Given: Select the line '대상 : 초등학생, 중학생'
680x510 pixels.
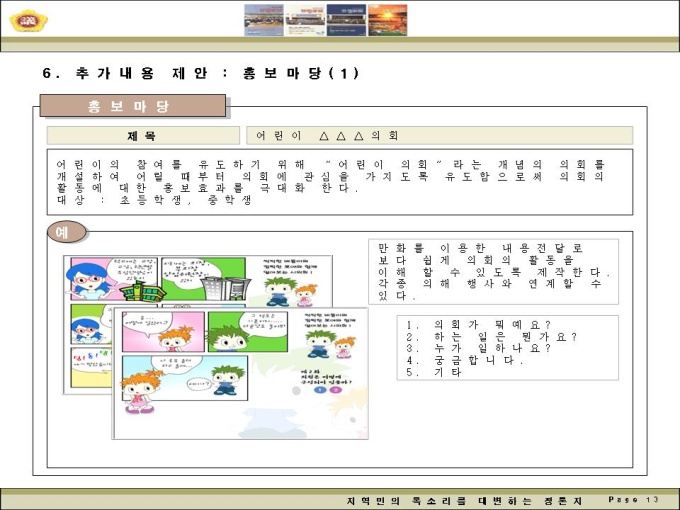Looking at the screenshot, I should click(x=154, y=200).
